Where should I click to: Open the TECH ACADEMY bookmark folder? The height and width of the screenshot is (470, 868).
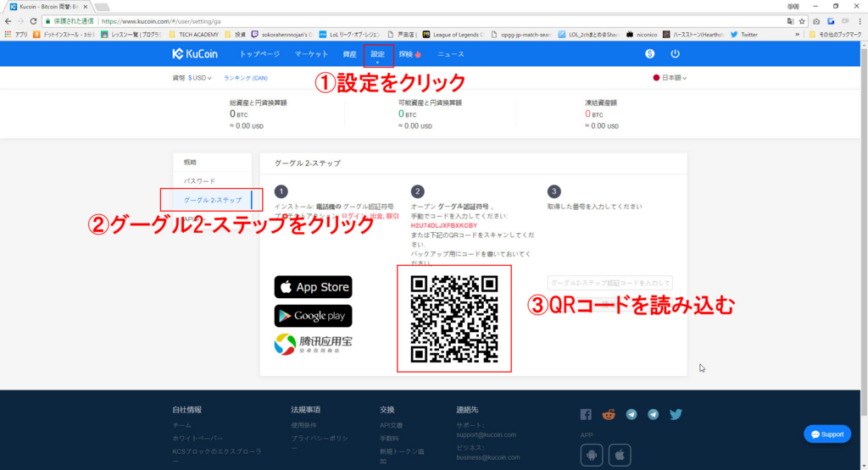click(193, 34)
